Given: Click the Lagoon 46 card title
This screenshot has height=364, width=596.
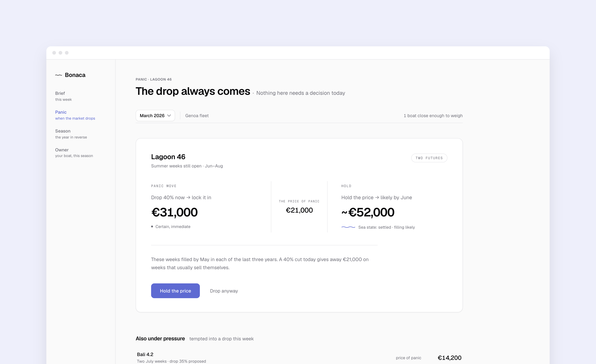Looking at the screenshot, I should [x=168, y=157].
